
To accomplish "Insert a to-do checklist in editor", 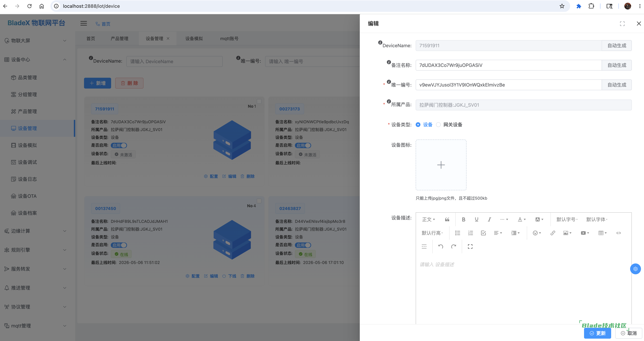I will click(483, 233).
